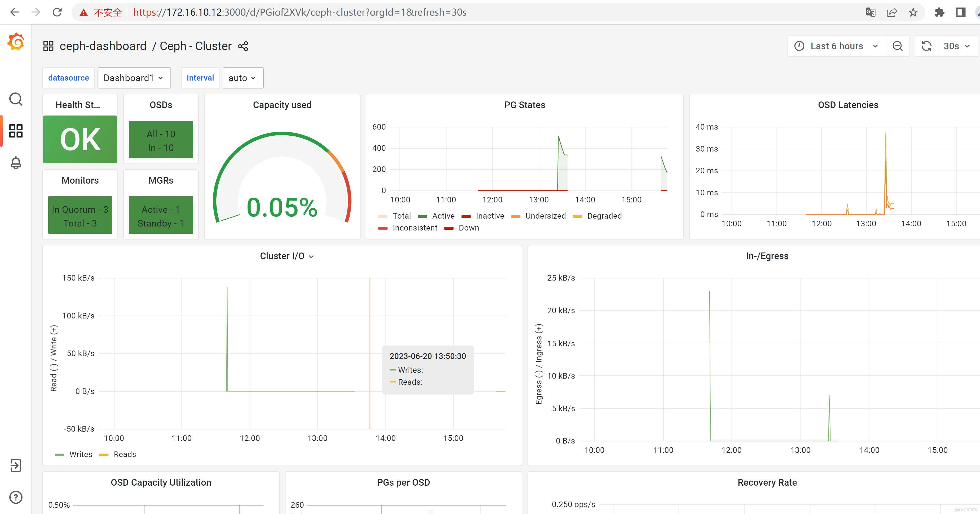Click the Active legend color swatch
Viewport: 980px width, 514px height.
click(x=422, y=216)
